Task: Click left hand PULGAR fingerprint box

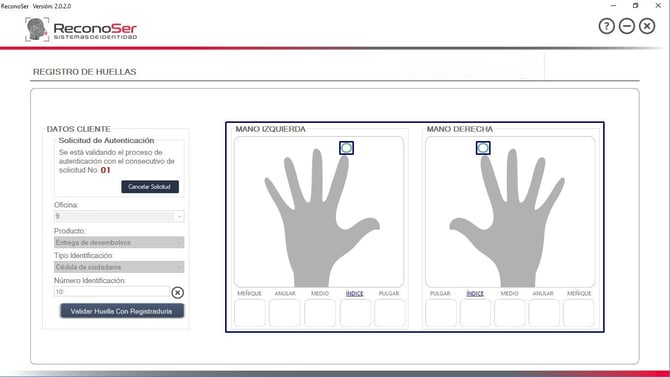Action: [390, 313]
